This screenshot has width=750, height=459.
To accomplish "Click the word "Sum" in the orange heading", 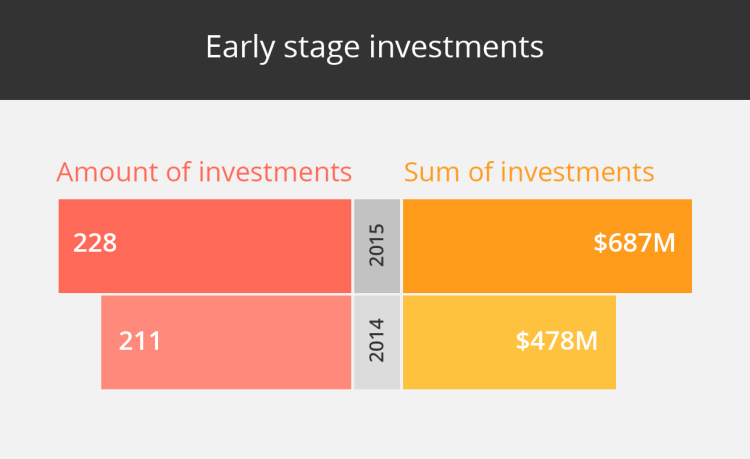I will click(x=432, y=172).
